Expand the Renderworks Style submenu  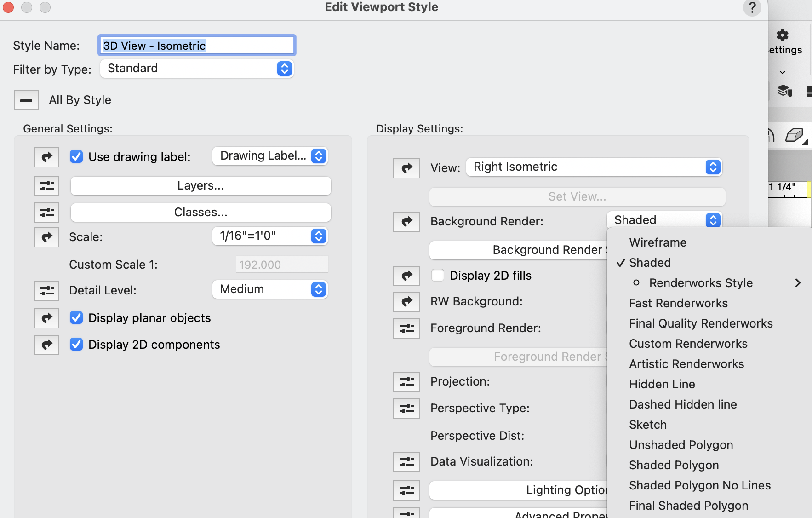click(x=700, y=282)
